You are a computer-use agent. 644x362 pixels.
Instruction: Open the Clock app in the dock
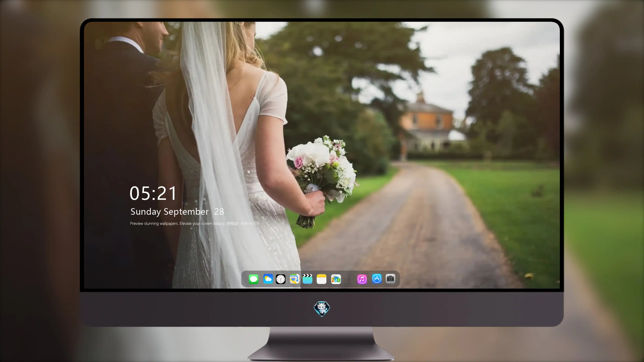click(x=281, y=279)
